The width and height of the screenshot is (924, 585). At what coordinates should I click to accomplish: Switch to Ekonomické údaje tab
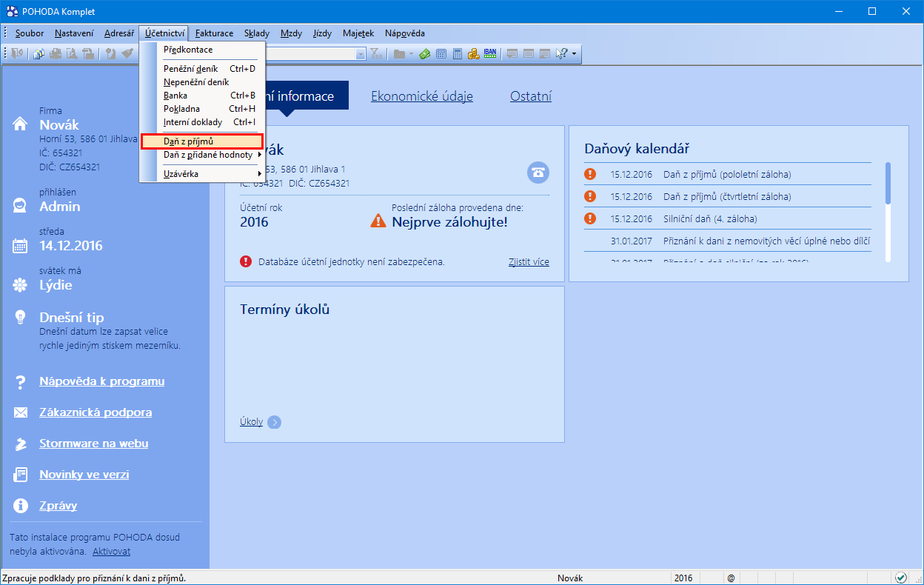(422, 96)
